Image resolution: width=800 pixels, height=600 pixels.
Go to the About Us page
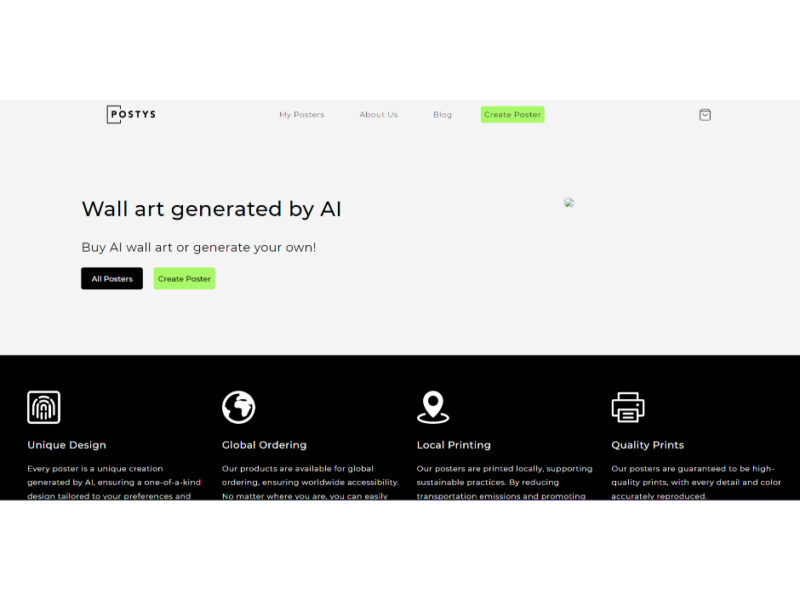pos(378,115)
